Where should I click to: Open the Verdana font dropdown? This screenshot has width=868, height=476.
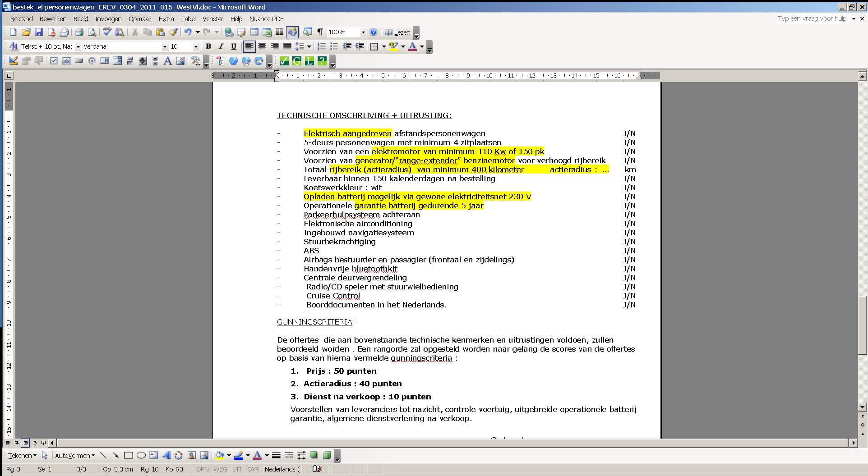(165, 46)
